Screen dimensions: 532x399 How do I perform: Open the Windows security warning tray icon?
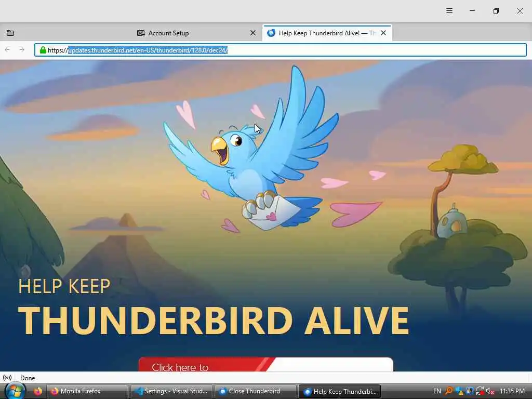(x=459, y=391)
